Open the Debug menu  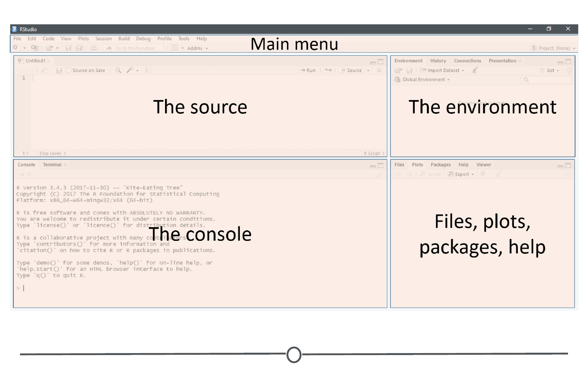(143, 38)
